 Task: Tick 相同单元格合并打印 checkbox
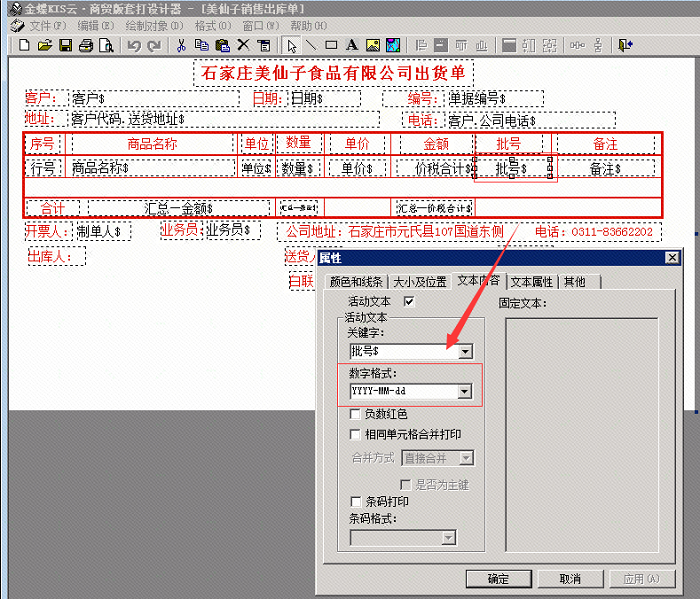[x=355, y=435]
